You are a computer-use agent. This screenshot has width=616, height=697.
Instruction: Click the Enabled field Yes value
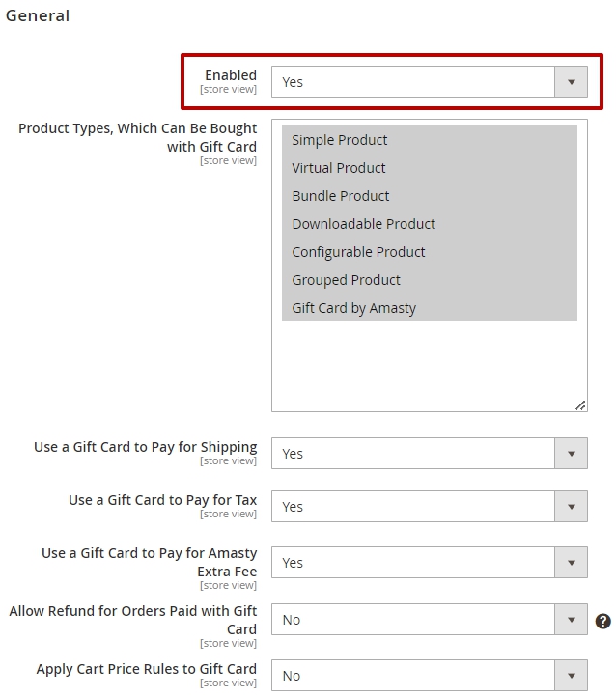point(293,82)
